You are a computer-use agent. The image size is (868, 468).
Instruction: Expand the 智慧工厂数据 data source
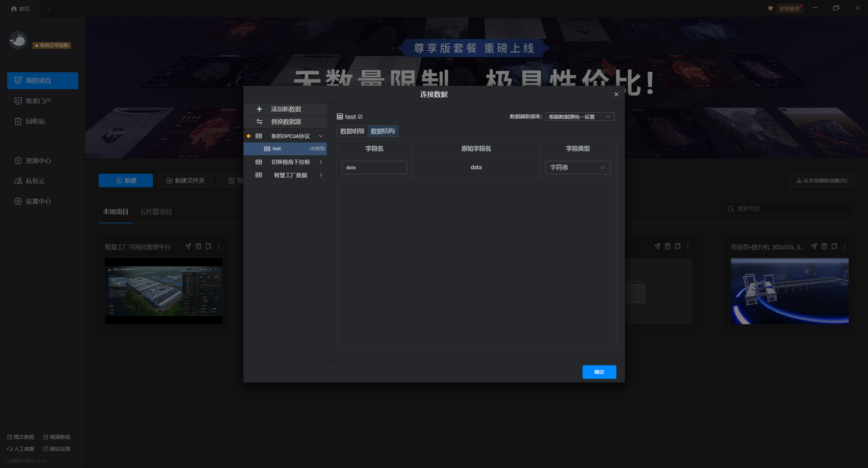(321, 175)
